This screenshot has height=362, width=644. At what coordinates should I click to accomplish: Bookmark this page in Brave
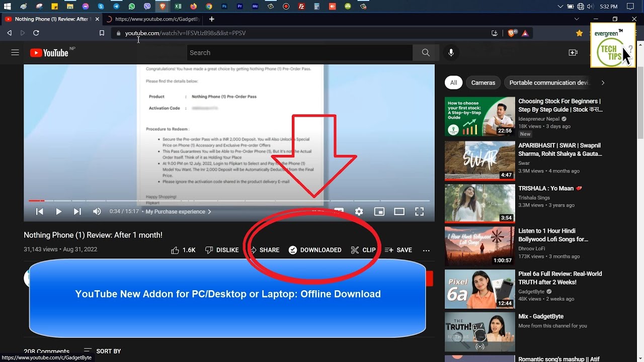click(102, 33)
